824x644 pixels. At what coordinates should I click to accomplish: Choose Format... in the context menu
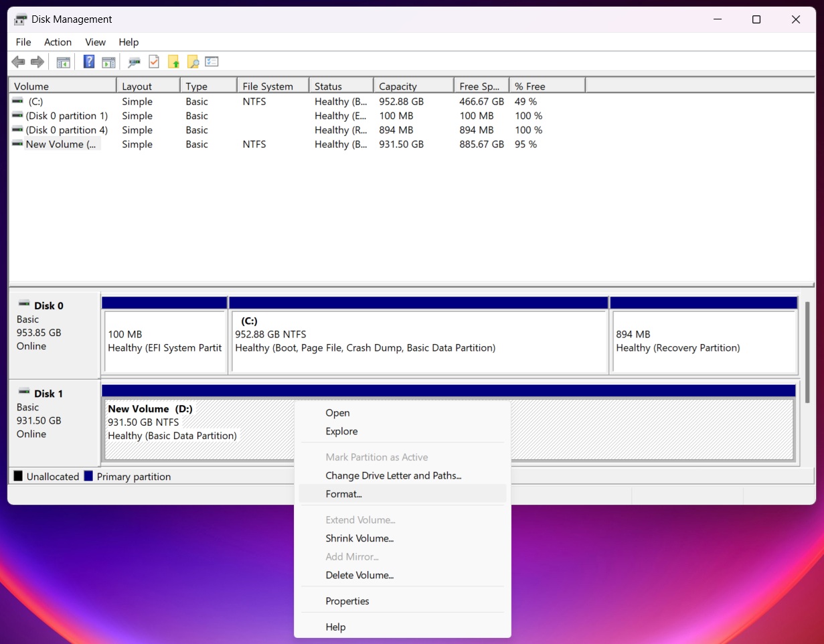tap(343, 494)
